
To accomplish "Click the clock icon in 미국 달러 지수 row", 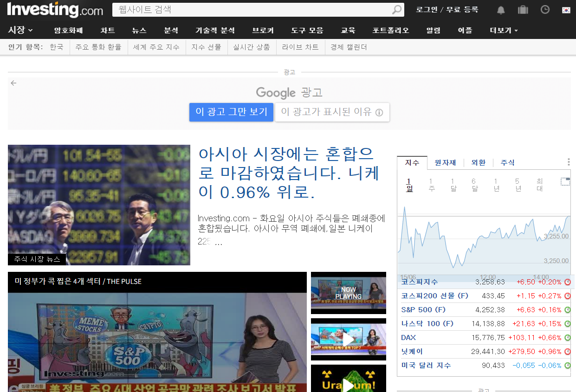I will point(568,366).
